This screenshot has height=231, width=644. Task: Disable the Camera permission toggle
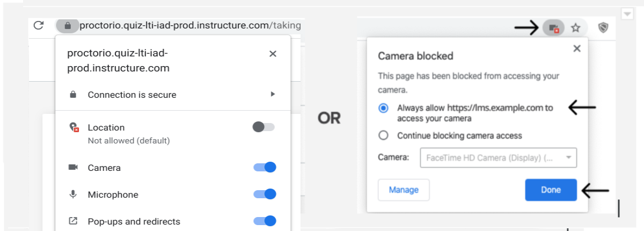click(x=265, y=168)
